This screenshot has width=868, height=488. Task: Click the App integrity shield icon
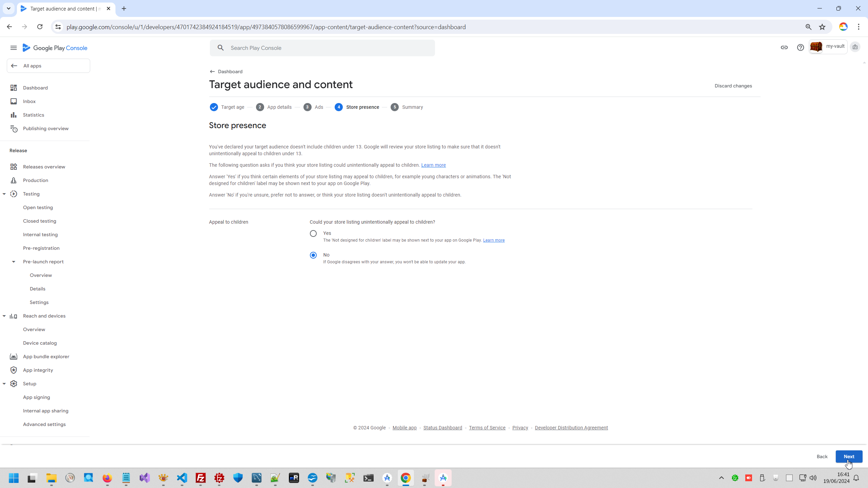pos(14,370)
